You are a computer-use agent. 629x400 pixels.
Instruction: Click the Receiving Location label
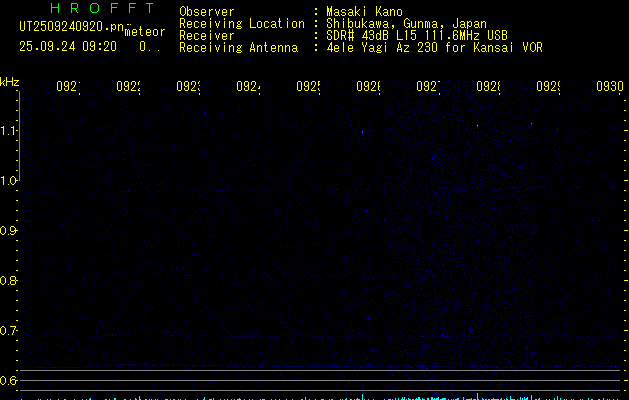[242, 24]
